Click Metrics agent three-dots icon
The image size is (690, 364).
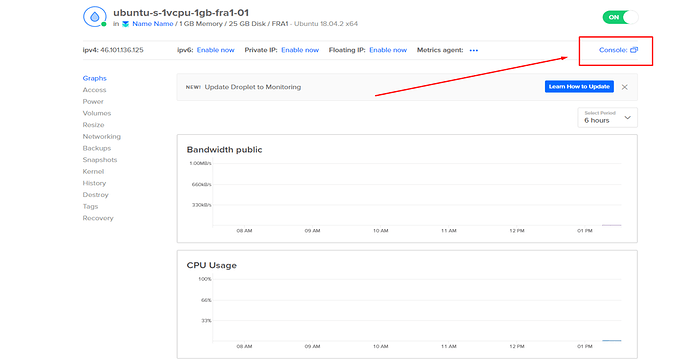coord(473,50)
